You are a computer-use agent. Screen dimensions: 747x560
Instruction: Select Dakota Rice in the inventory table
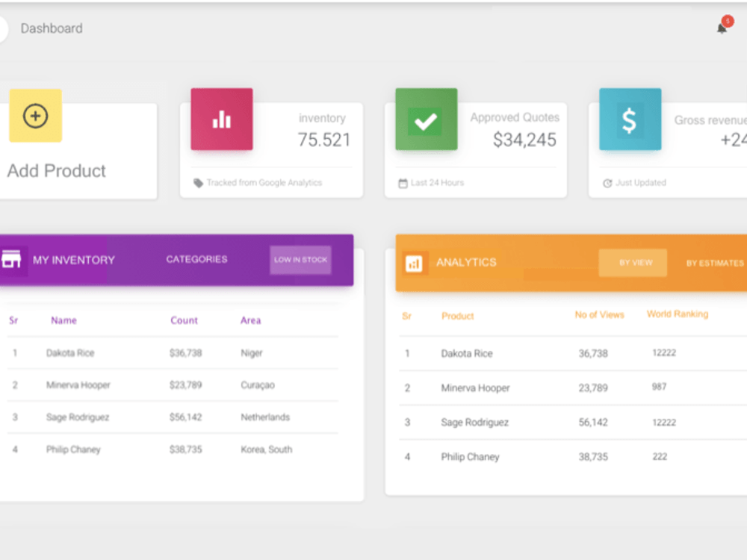pos(70,353)
